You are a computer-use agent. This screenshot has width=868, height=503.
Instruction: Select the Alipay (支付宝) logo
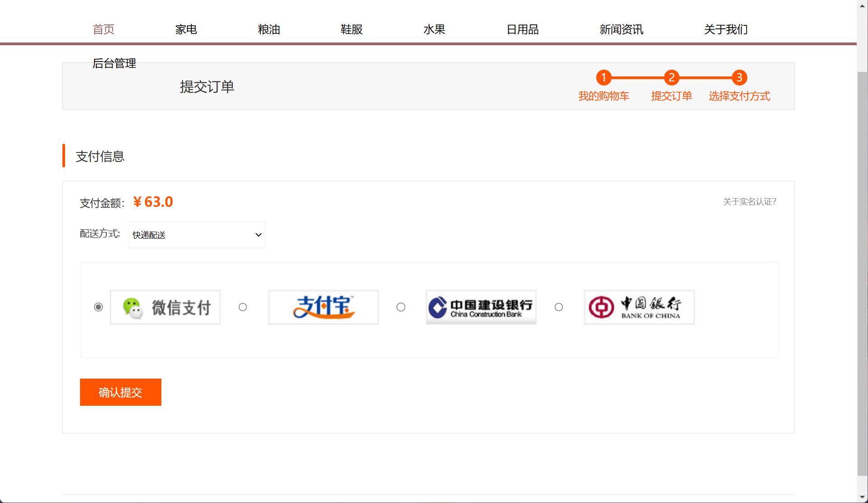coord(323,307)
